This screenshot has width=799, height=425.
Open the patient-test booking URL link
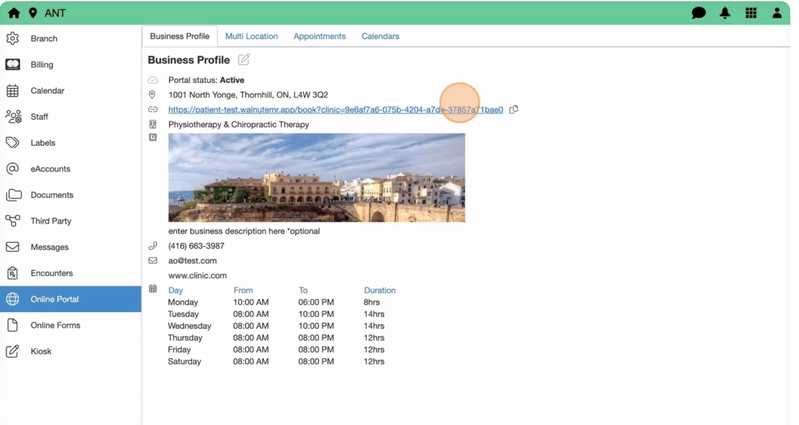tap(335, 110)
